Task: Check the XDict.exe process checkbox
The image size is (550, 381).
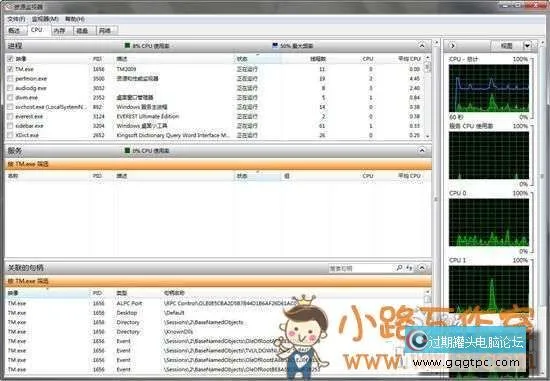Action: click(10, 135)
